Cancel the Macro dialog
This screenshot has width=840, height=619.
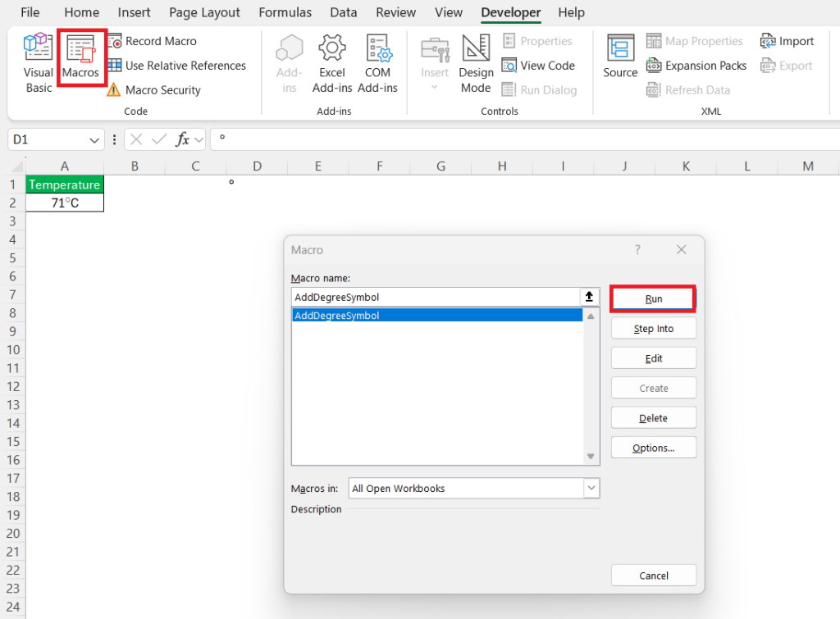click(653, 575)
